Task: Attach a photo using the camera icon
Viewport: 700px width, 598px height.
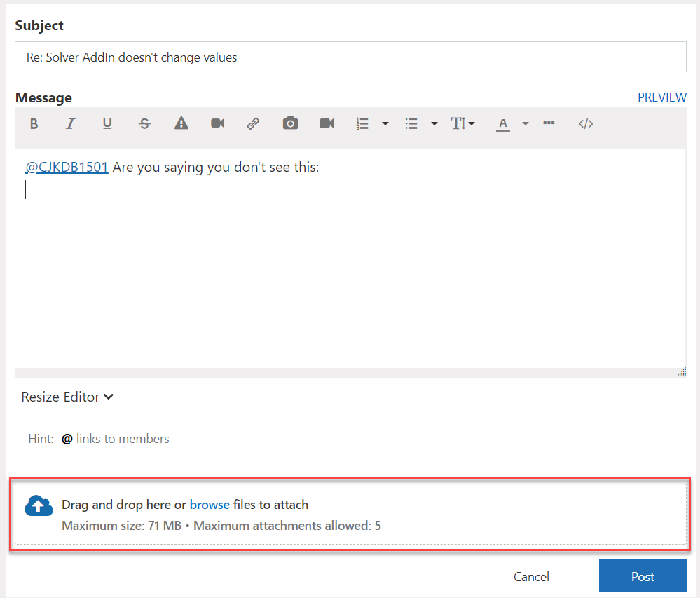Action: point(290,123)
